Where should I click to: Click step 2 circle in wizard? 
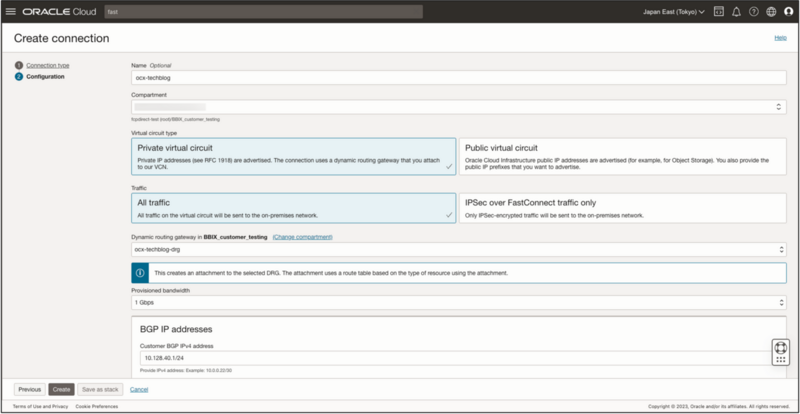click(x=19, y=77)
